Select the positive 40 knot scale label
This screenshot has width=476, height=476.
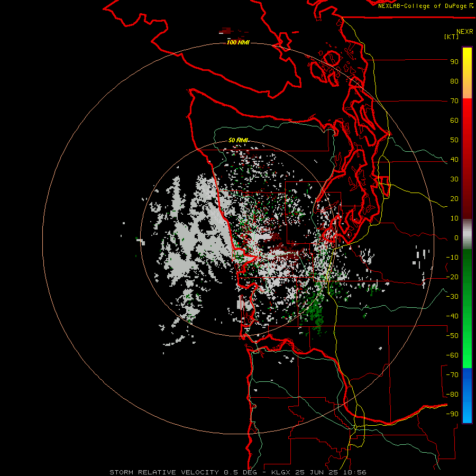click(454, 159)
